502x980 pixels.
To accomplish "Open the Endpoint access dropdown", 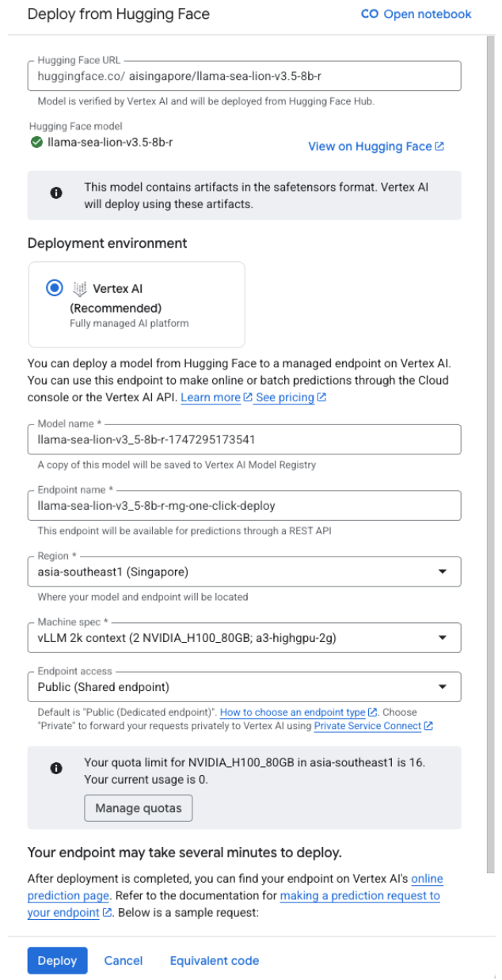I will pos(443,686).
